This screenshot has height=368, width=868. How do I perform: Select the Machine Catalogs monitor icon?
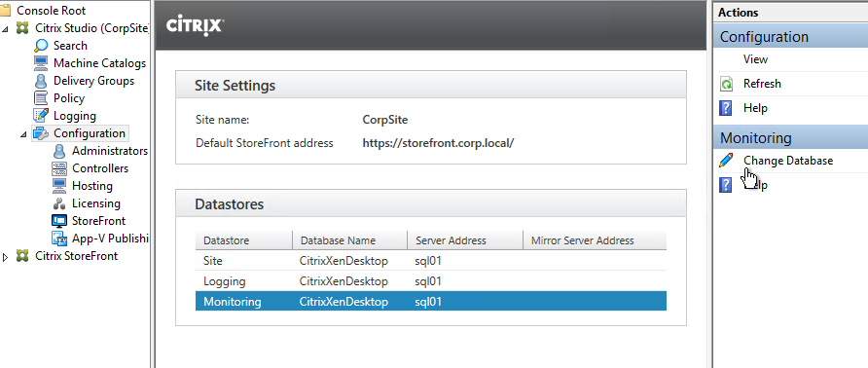(x=41, y=63)
